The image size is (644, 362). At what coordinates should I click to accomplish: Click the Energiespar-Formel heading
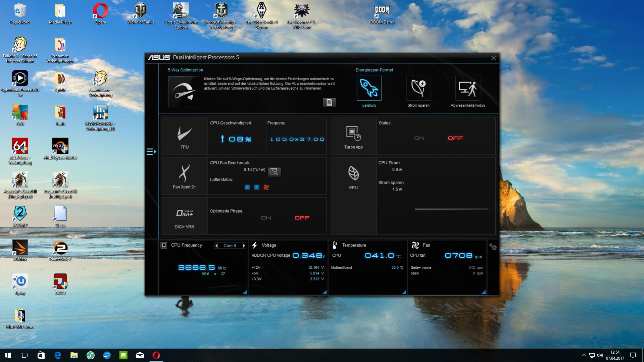coord(374,70)
